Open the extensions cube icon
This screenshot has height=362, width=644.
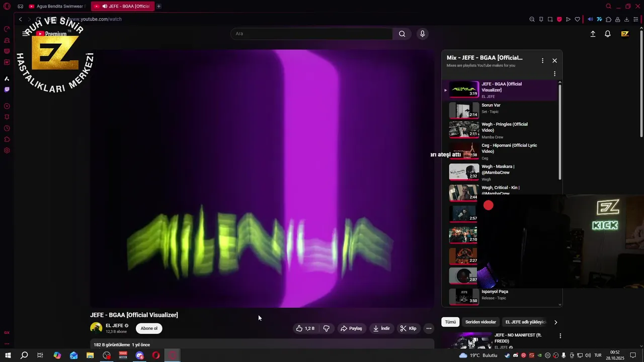coord(608,19)
